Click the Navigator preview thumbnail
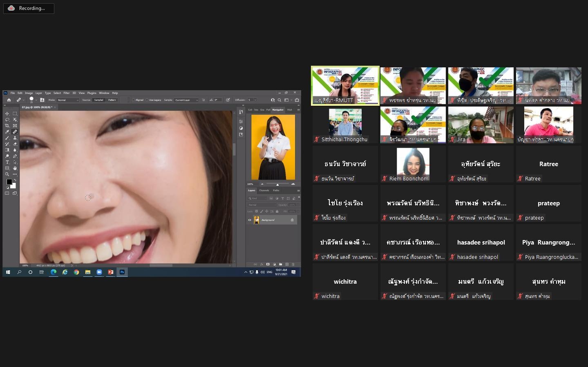The width and height of the screenshot is (588, 367). (273, 147)
